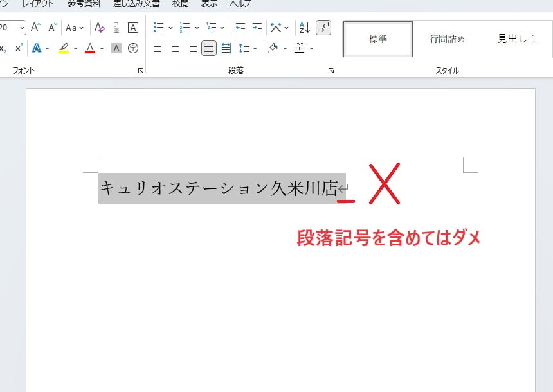Expand the multilevel list dropdown
Viewport: 553px width, 392px height.
(x=222, y=28)
